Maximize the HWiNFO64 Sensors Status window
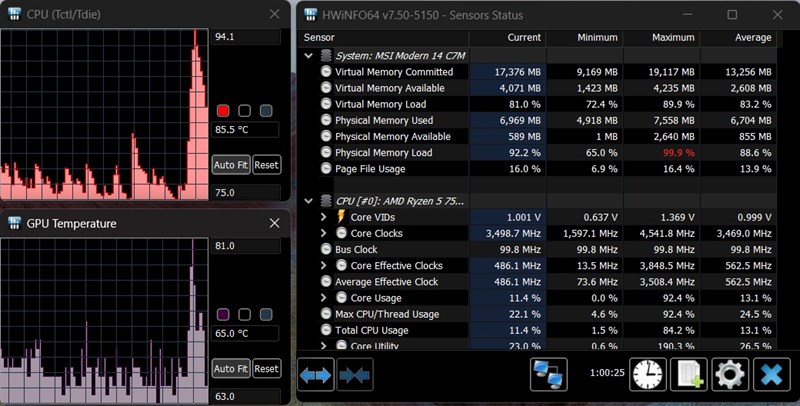 click(732, 15)
